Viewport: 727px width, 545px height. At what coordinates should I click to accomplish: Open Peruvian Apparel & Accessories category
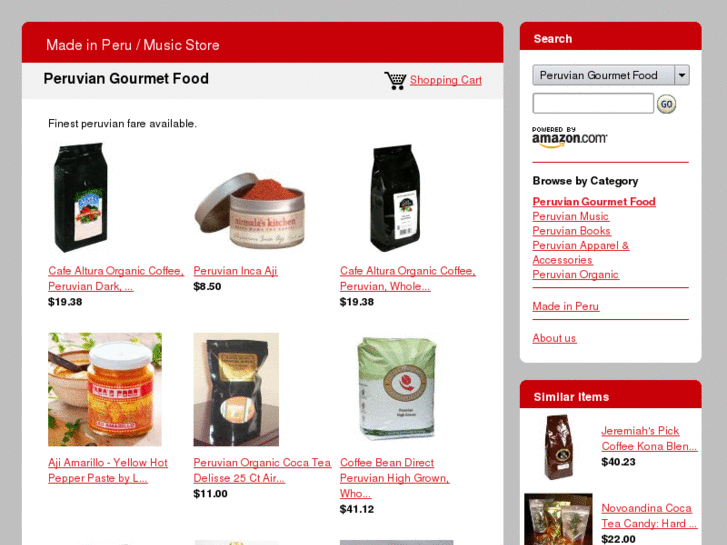pyautogui.click(x=580, y=252)
